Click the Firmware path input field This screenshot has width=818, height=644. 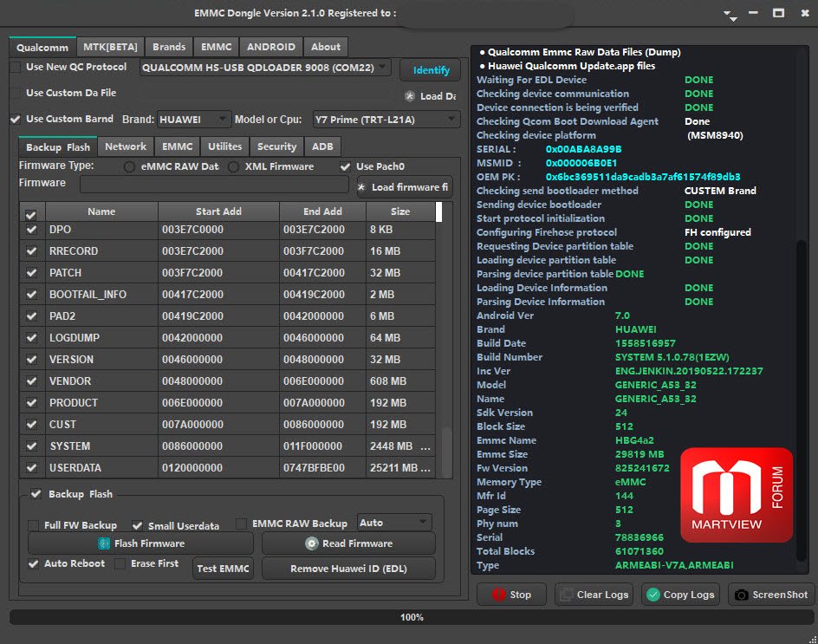click(x=214, y=183)
